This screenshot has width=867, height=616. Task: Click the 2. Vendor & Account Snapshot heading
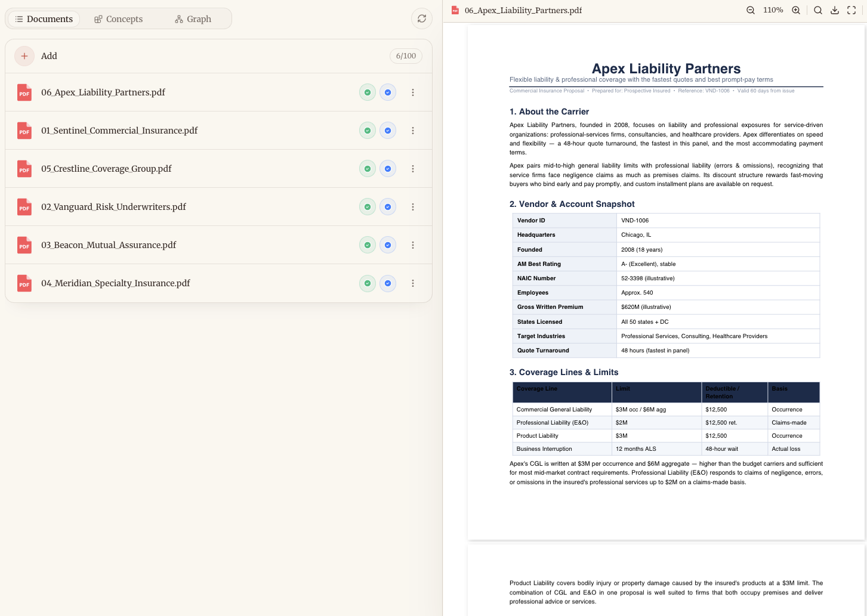pyautogui.click(x=572, y=204)
